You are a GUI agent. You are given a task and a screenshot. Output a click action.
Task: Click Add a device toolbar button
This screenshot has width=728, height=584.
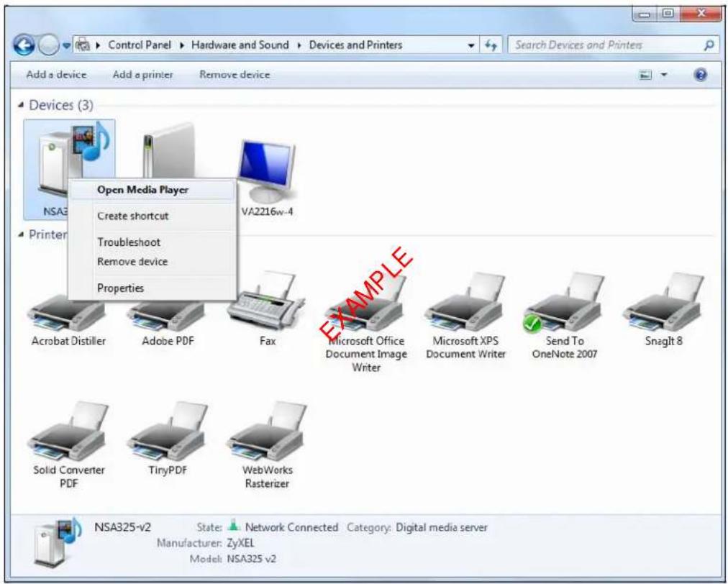coord(56,75)
